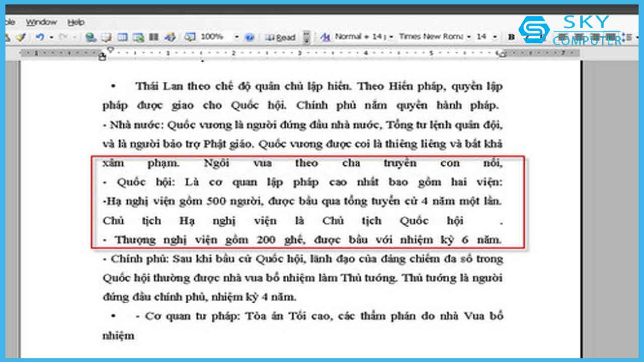This screenshot has height=362, width=644.
Task: Click the 100% zoom box
Action: [215, 37]
